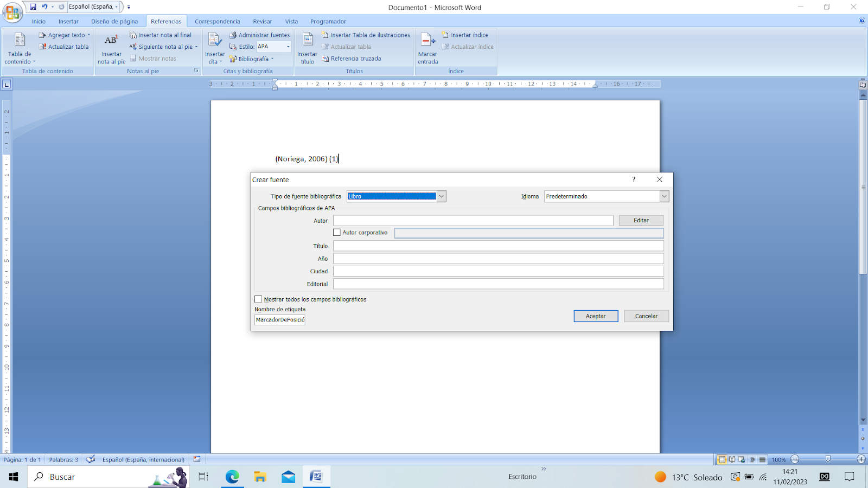Viewport: 868px width, 488px height.
Task: Undo using quick access toolbar arrow
Action: coord(44,7)
